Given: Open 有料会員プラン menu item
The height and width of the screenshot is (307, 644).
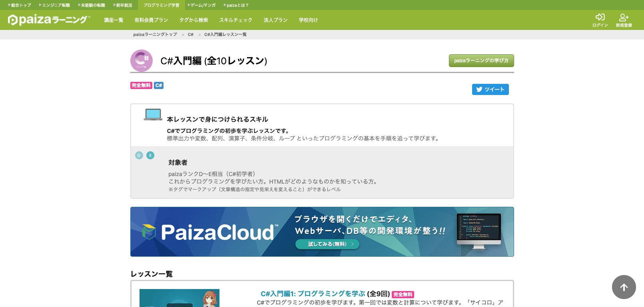Looking at the screenshot, I should click(x=151, y=20).
